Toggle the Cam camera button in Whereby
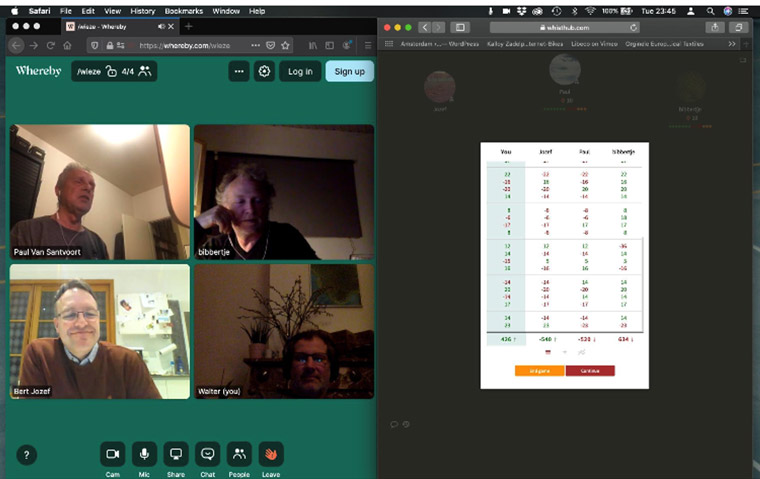This screenshot has height=479, width=760. 112,454
